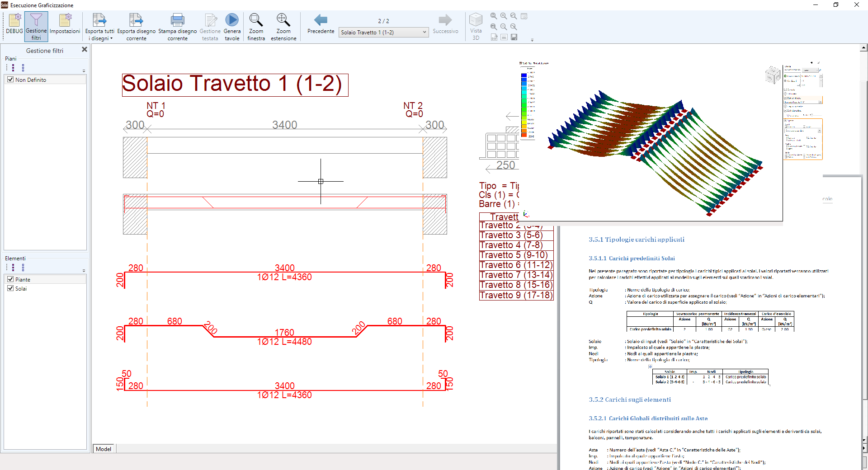
Task: Click table settings gear icon
Action: 524,16
